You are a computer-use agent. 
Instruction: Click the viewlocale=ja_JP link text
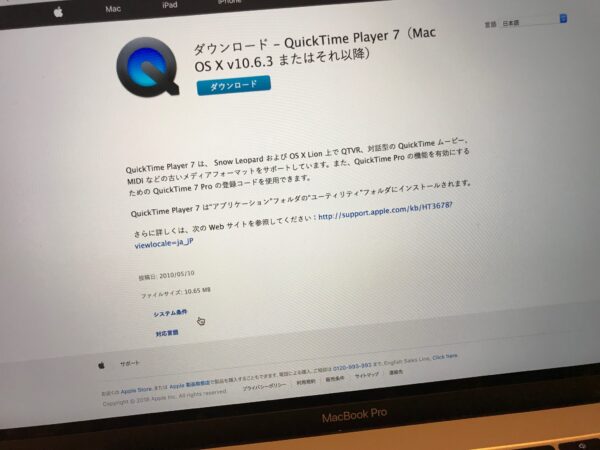coord(164,243)
